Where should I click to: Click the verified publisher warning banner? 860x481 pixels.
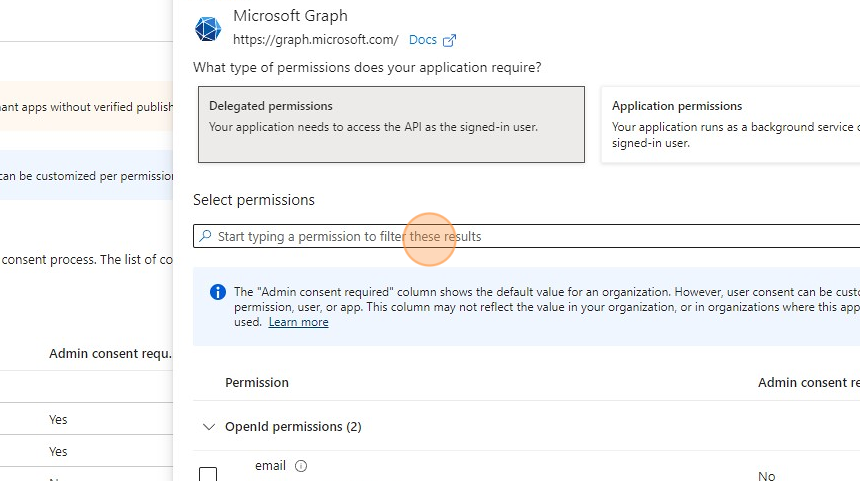[x=86, y=106]
